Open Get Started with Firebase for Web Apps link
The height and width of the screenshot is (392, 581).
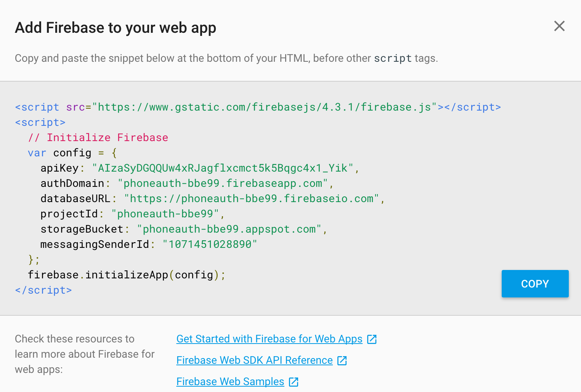pos(269,339)
